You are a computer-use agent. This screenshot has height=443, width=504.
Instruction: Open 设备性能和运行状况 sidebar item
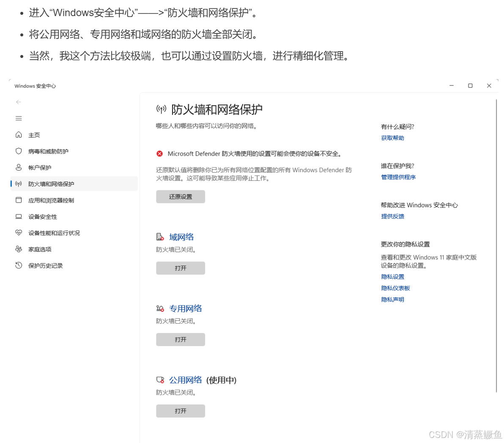tap(74, 233)
